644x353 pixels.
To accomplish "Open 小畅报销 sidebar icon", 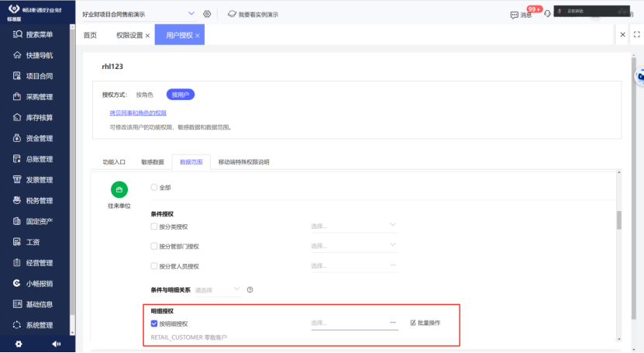I will point(17,283).
